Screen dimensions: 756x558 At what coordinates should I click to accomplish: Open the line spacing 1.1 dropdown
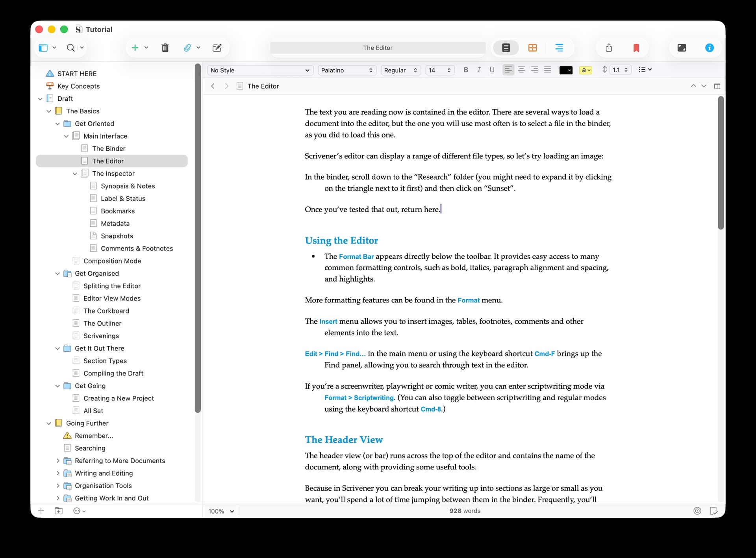[621, 70]
